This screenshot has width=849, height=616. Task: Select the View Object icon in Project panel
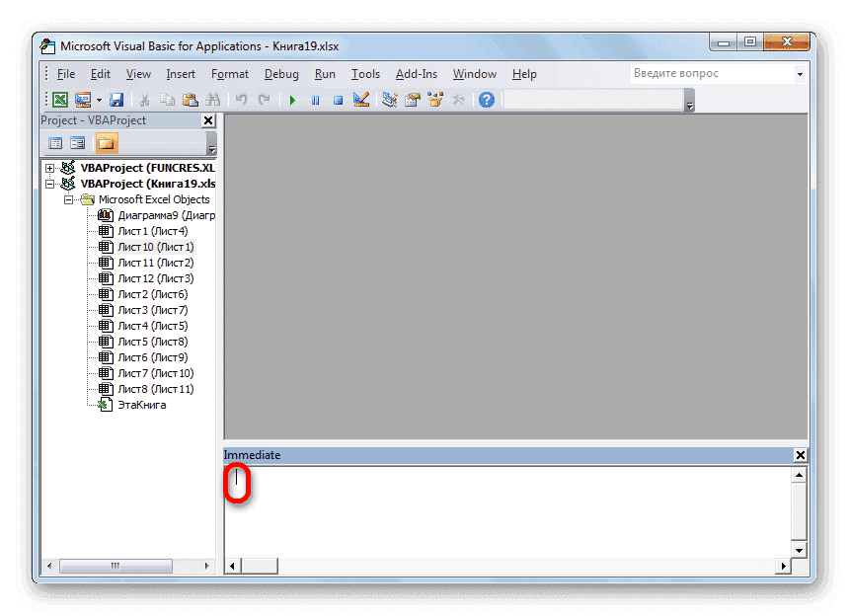(78, 142)
